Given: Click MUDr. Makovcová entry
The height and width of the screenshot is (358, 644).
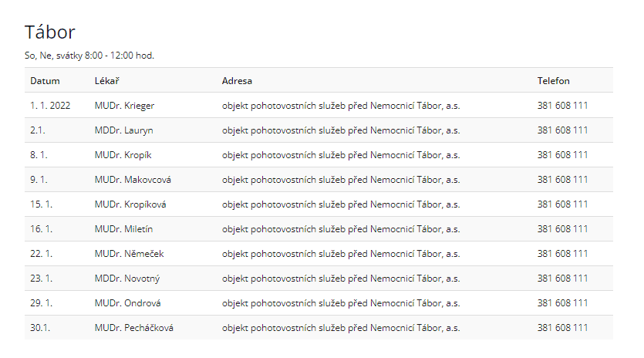Looking at the screenshot, I should tap(133, 180).
